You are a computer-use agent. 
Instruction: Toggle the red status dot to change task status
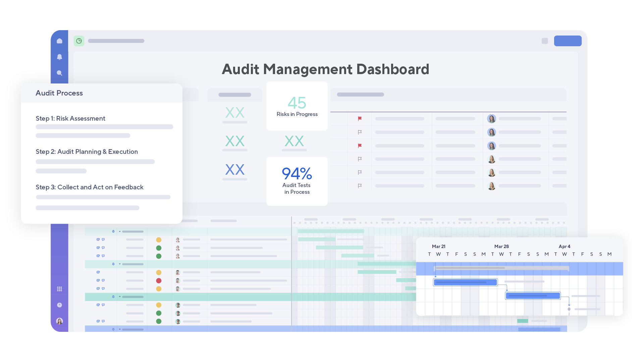[159, 281]
